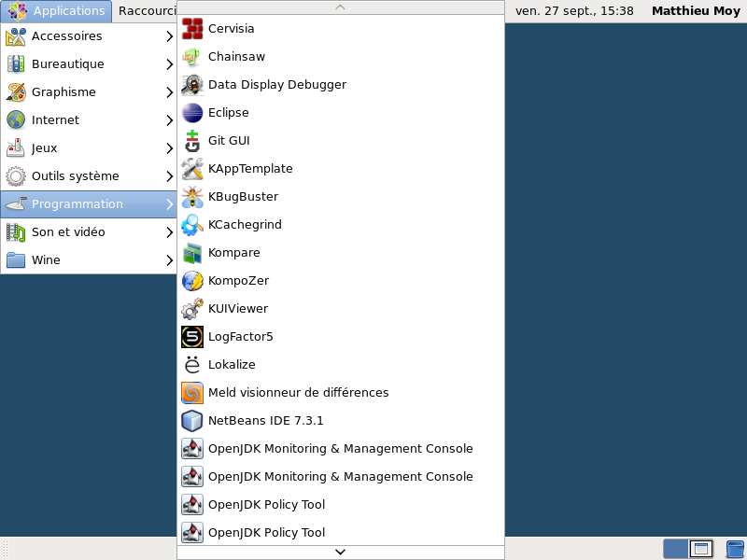747x560 pixels.
Task: Select the first OpenJDK Policy Tool
Action: (x=341, y=505)
